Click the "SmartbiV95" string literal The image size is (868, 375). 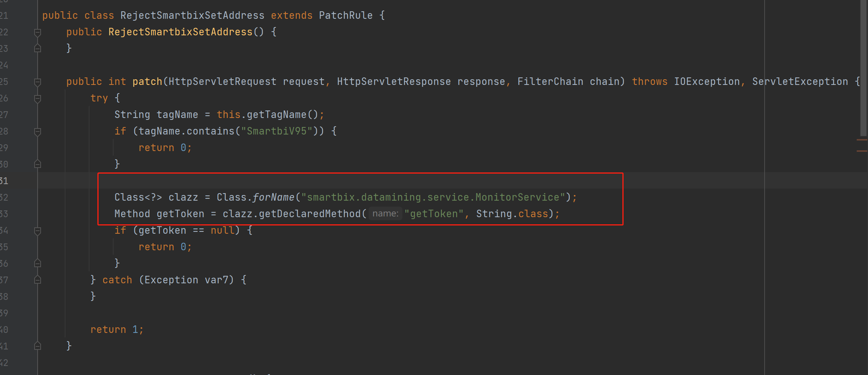click(x=276, y=131)
